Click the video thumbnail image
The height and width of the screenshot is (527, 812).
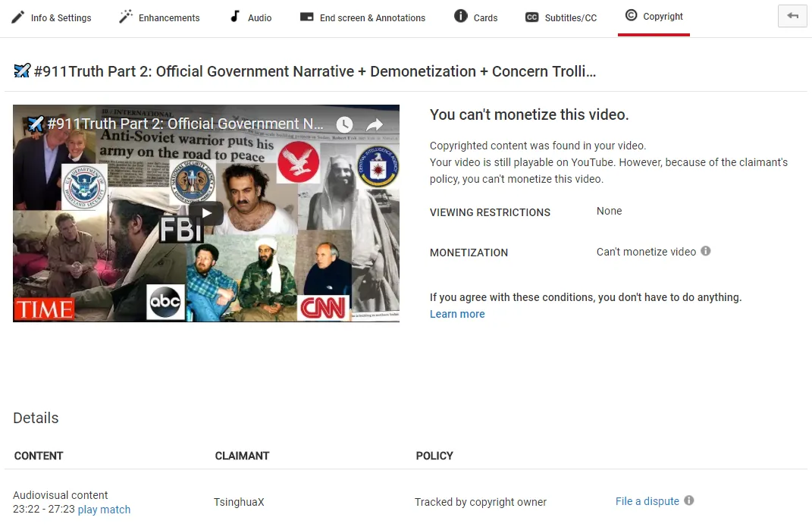[x=206, y=213]
